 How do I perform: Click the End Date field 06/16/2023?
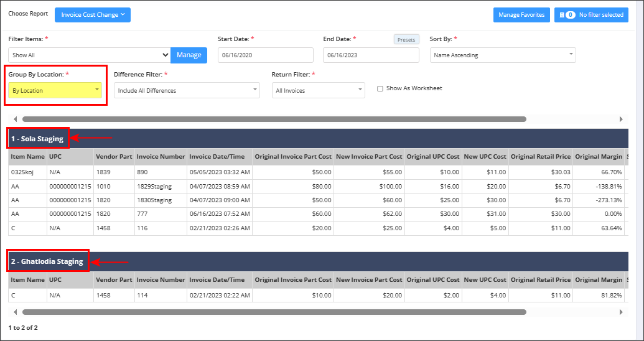pos(371,55)
